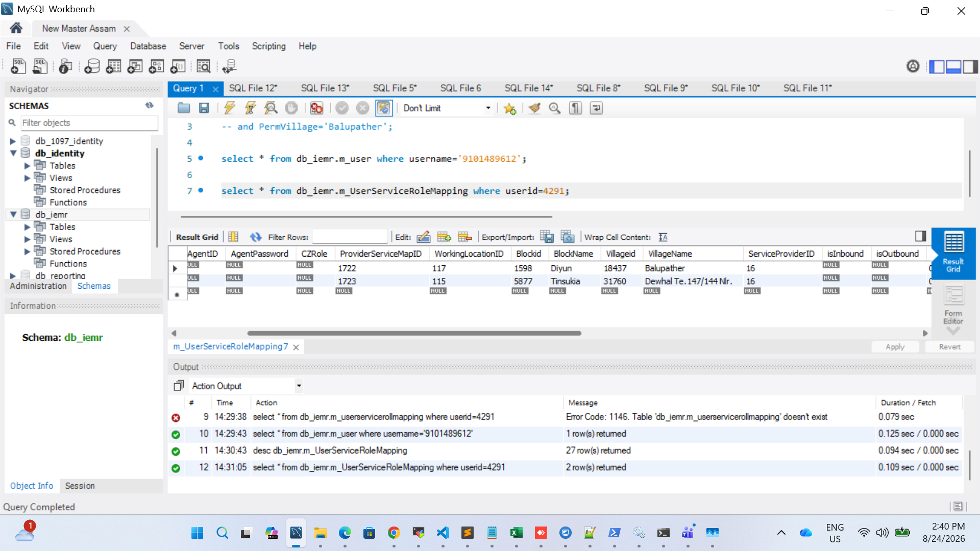Close the m_UserServiceRoleMapping7 result tab

click(x=296, y=347)
